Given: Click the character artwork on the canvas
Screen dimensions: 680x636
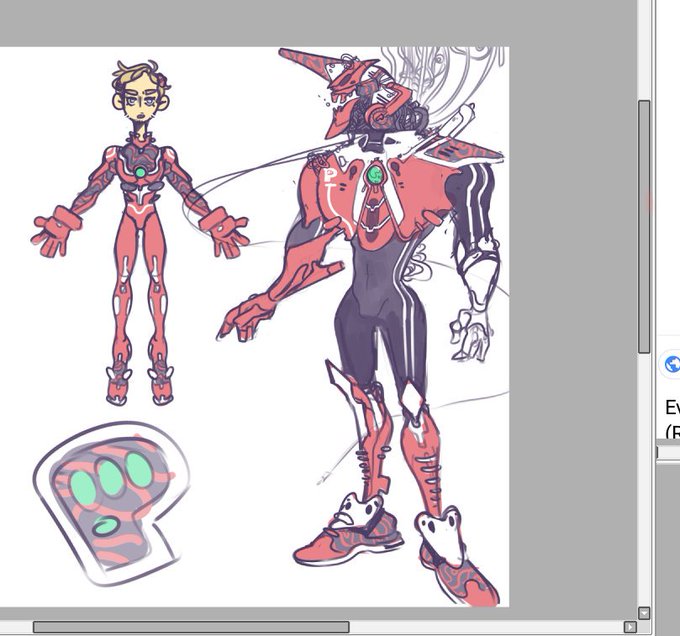Looking at the screenshot, I should (x=255, y=326).
